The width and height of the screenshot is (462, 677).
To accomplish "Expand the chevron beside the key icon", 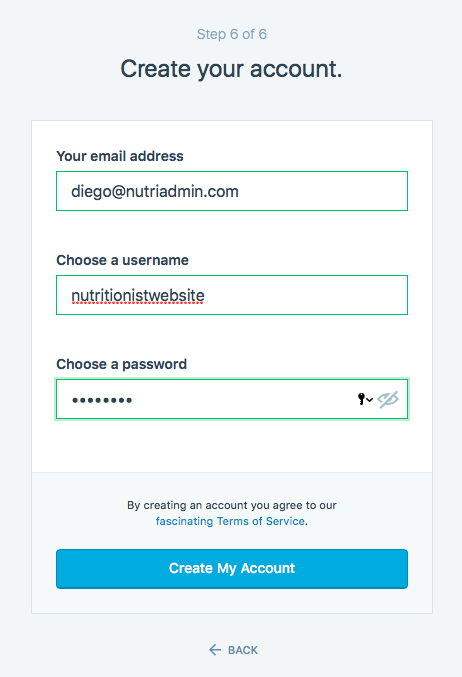I will click(370, 400).
